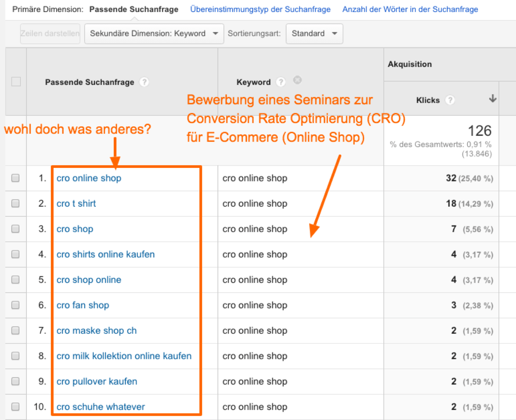
Task: Check the box for row 9 cro pullover kaufen
Action: point(15,381)
